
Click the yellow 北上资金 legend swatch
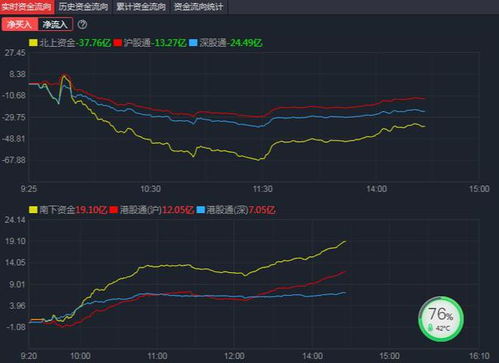coord(33,43)
